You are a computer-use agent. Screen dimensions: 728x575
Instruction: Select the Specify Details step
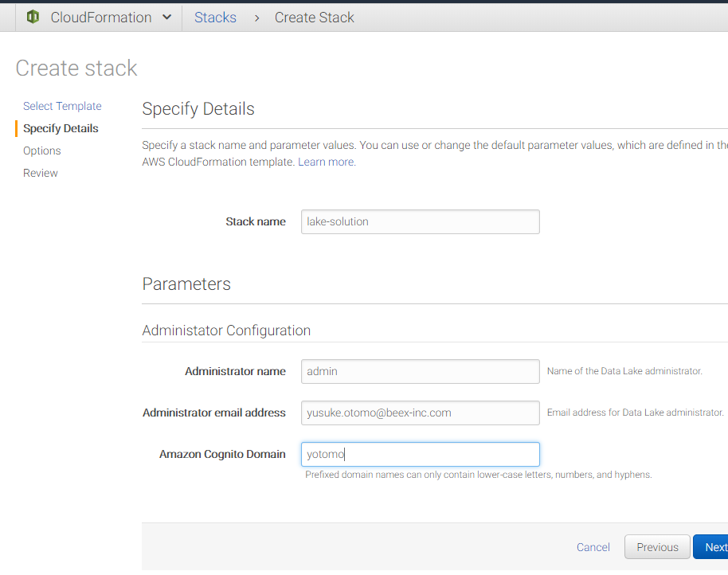(x=61, y=128)
